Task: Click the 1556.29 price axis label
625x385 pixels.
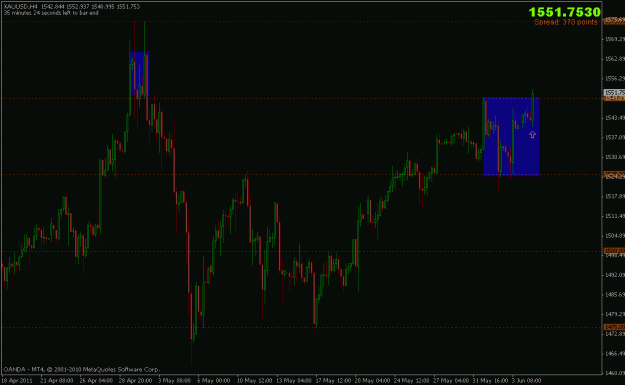Action: (x=615, y=79)
